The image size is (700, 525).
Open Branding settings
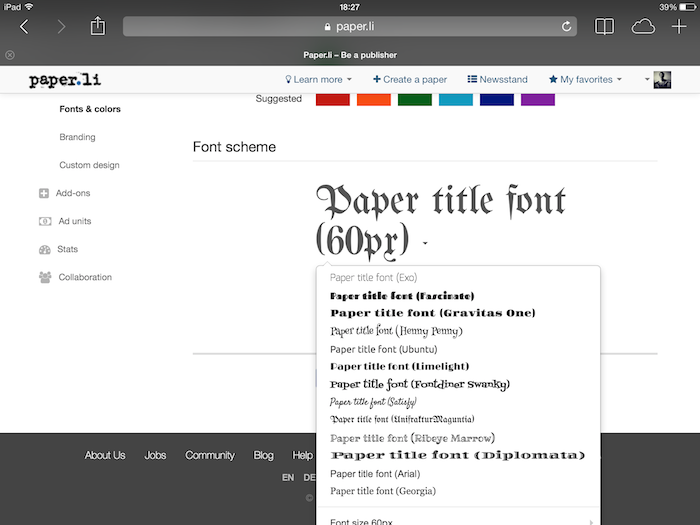coord(77,137)
